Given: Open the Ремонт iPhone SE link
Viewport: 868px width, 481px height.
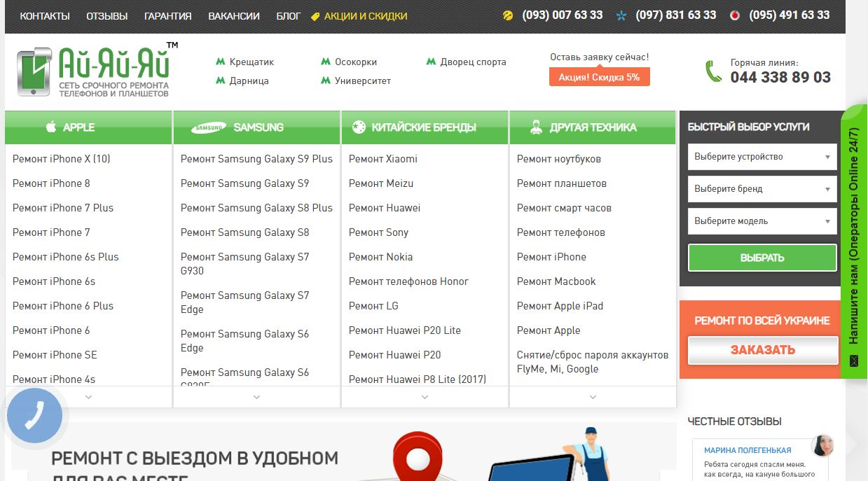Looking at the screenshot, I should click(55, 355).
